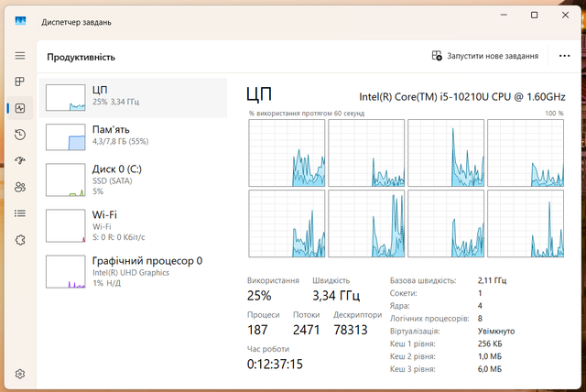
Task: Minimize the Task Manager window
Action: 504,15
